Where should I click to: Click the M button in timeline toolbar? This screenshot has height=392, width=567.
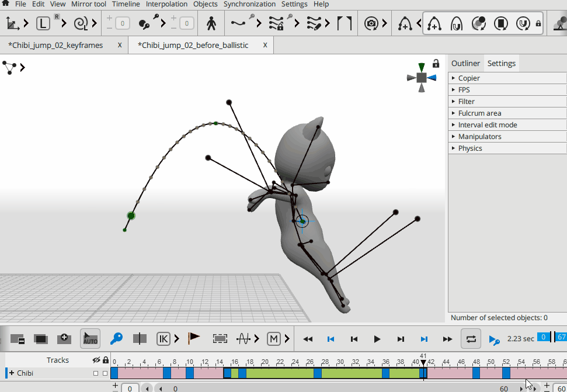(x=273, y=338)
